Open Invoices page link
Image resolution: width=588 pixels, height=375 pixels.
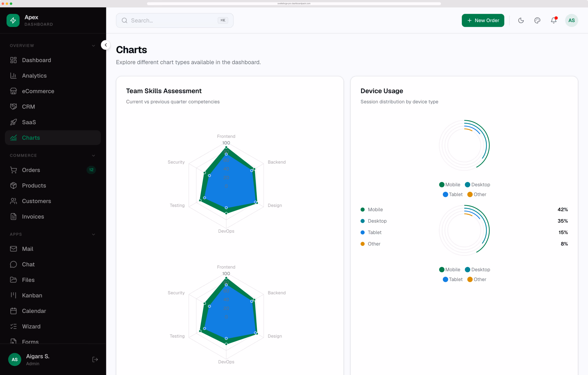(53, 216)
